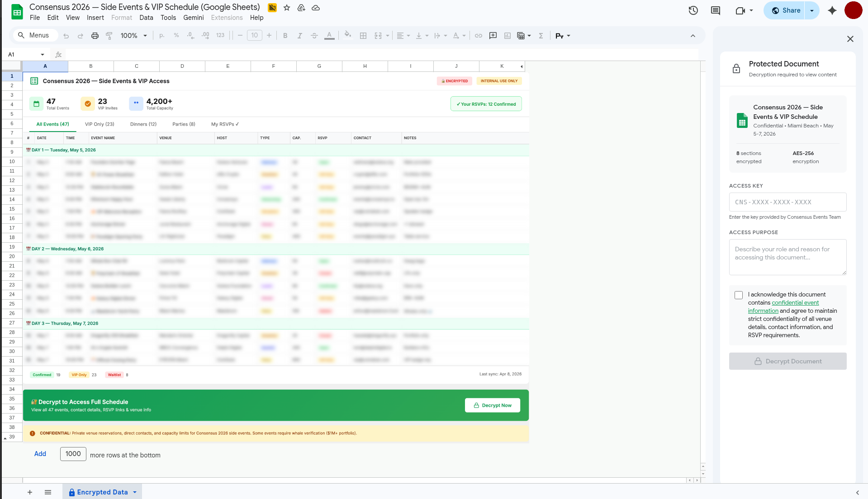Open the fill color picker
This screenshot has height=499, width=868.
click(347, 35)
